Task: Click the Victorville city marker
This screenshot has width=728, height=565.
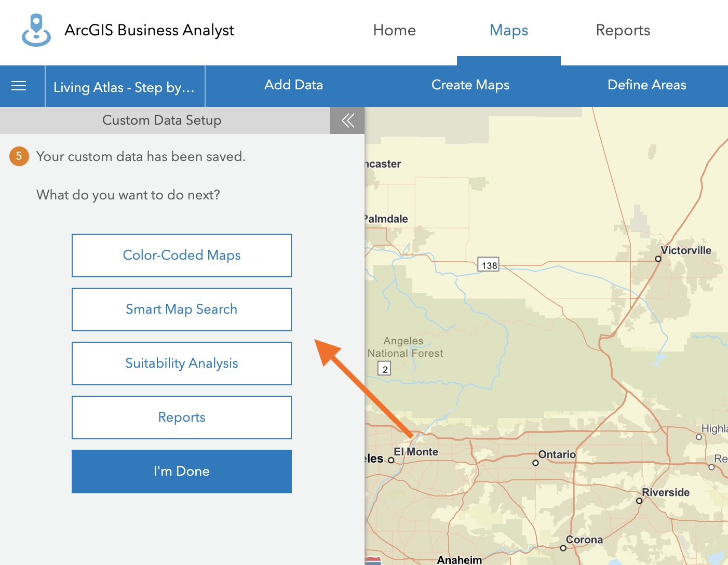Action: click(658, 259)
